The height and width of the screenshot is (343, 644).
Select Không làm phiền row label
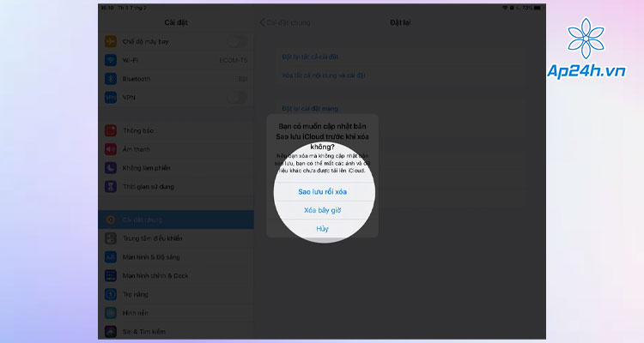coord(146,168)
